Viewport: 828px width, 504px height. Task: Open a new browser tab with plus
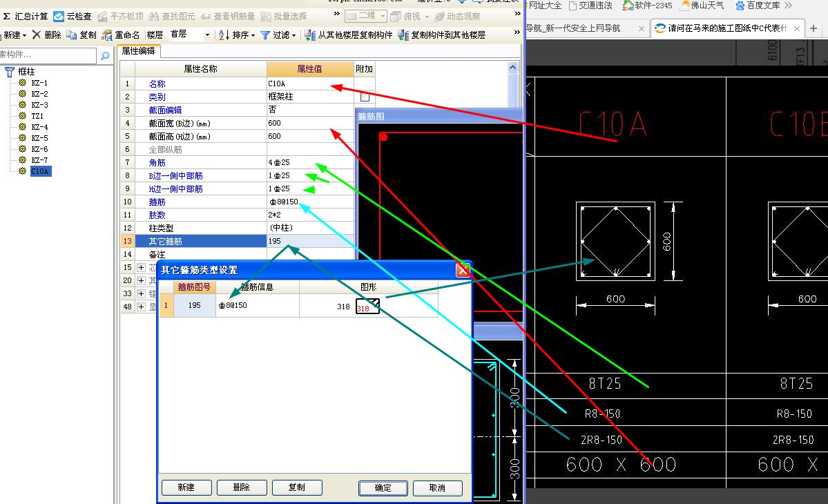click(813, 28)
